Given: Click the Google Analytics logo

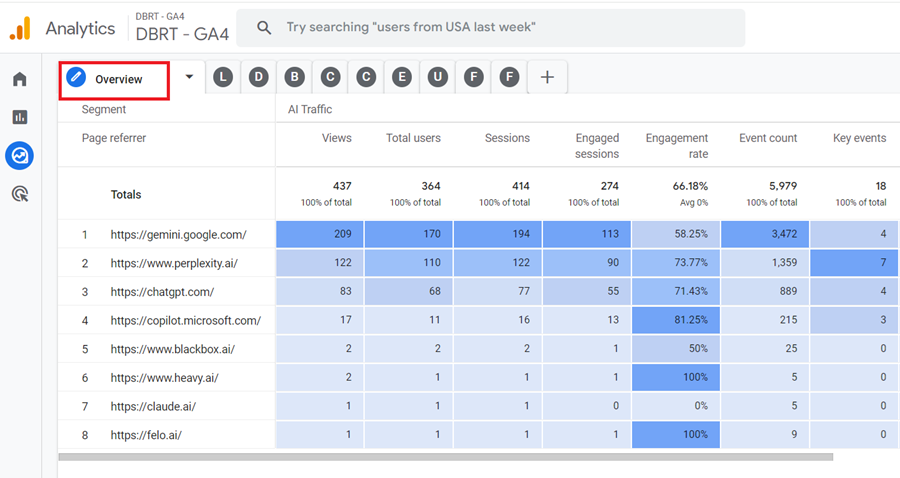Looking at the screenshot, I should click(x=20, y=28).
